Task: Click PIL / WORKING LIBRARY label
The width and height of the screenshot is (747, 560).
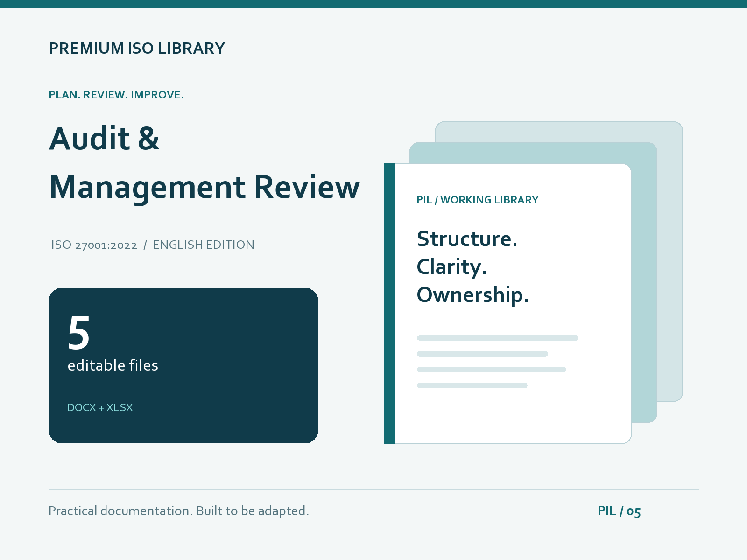Action: pyautogui.click(x=478, y=200)
